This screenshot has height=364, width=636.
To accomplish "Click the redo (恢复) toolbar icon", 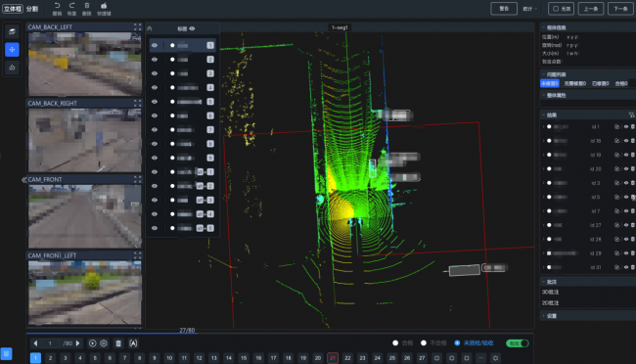I will coord(71,6).
